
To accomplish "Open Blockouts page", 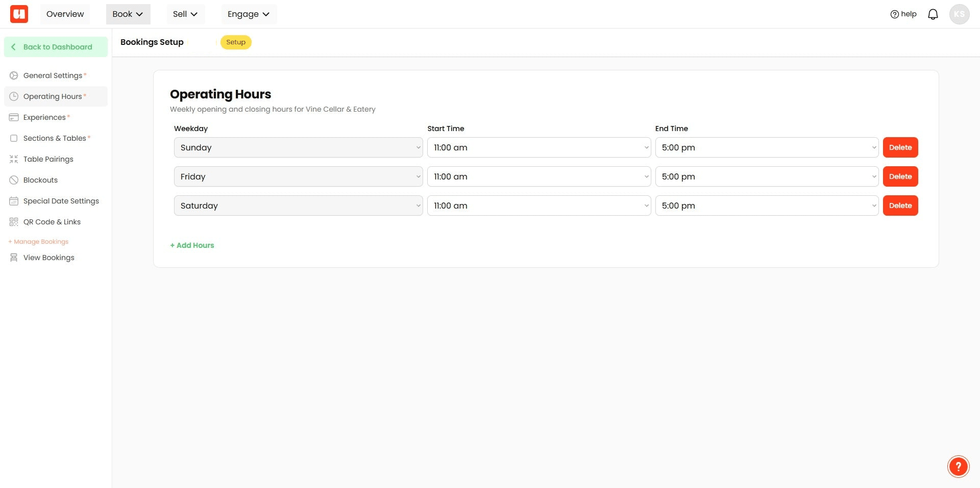I will coord(56,180).
